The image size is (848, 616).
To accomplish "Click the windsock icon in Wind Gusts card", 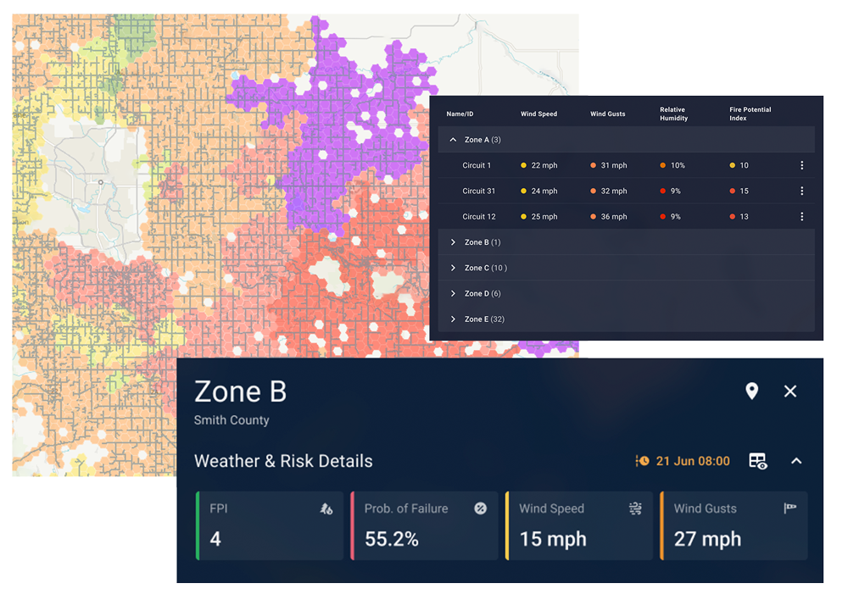I will 789,508.
